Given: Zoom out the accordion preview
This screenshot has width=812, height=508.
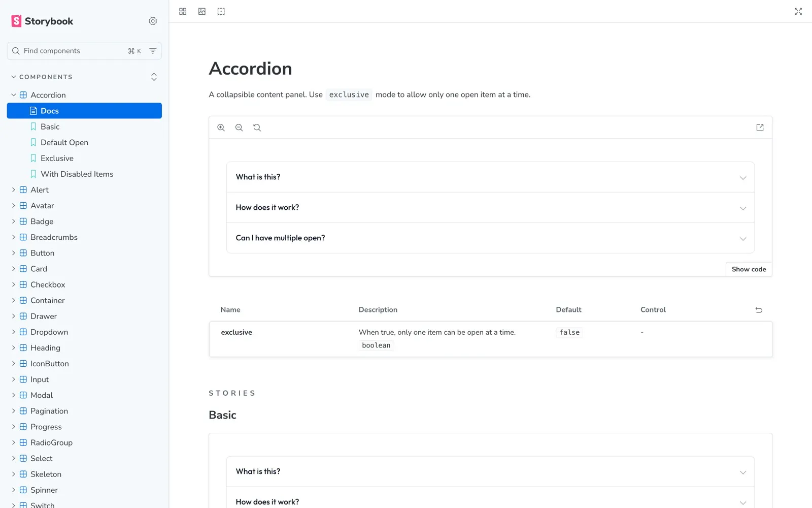Looking at the screenshot, I should tap(239, 128).
